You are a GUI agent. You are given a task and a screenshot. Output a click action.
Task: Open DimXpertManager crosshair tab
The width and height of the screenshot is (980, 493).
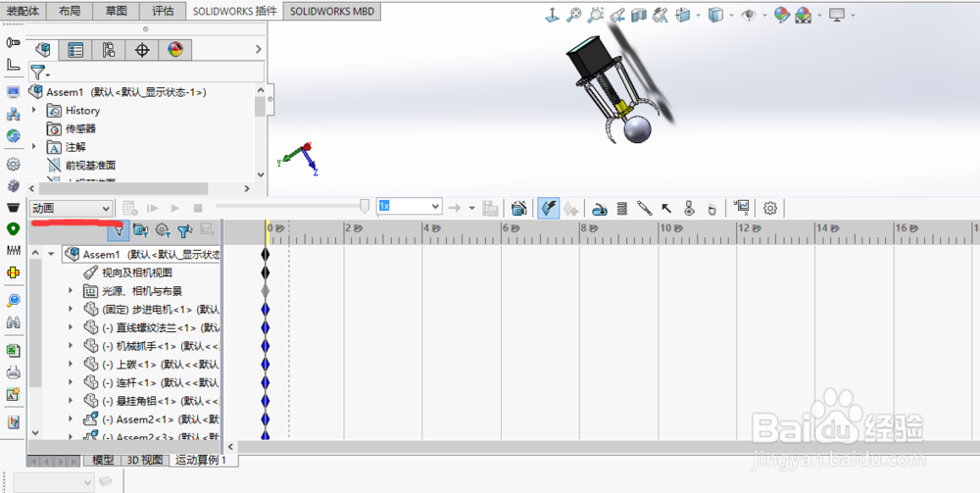tap(142, 50)
